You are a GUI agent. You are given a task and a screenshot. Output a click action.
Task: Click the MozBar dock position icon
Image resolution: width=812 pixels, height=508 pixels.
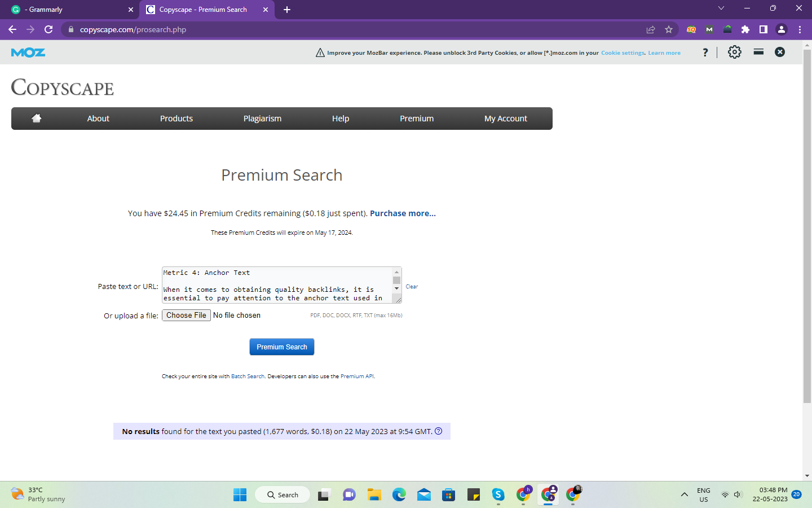click(x=758, y=52)
